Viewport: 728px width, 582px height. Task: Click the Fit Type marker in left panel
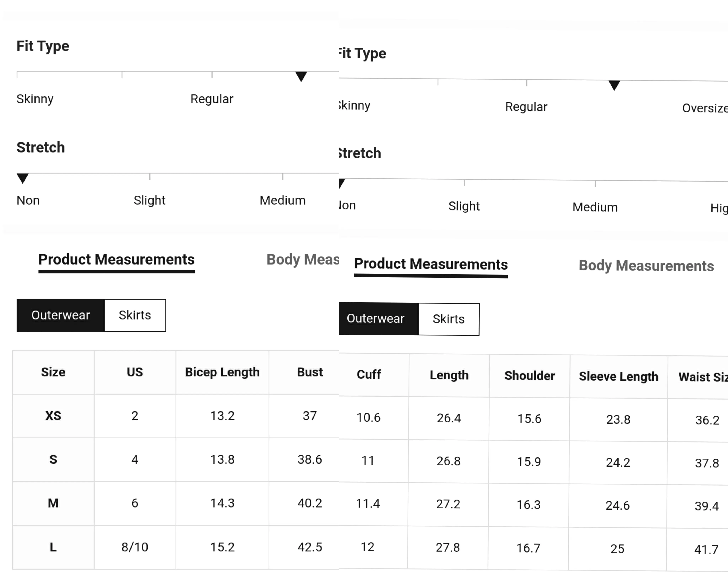pyautogui.click(x=301, y=76)
